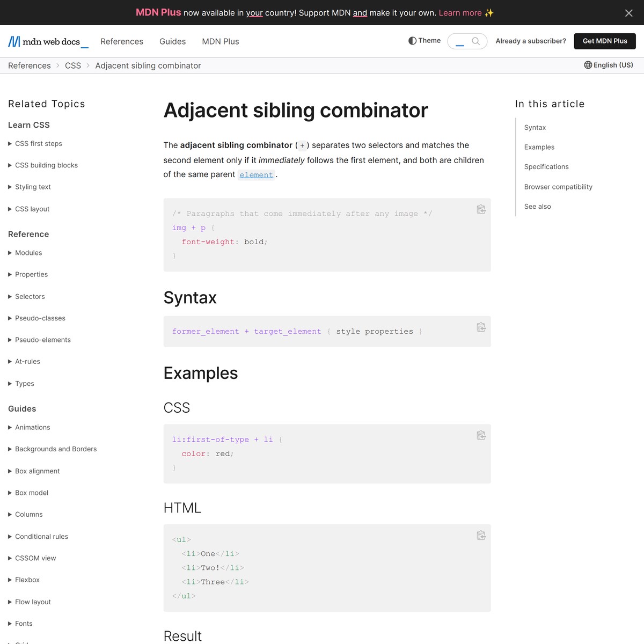Click the Get MDN Plus button

click(605, 41)
